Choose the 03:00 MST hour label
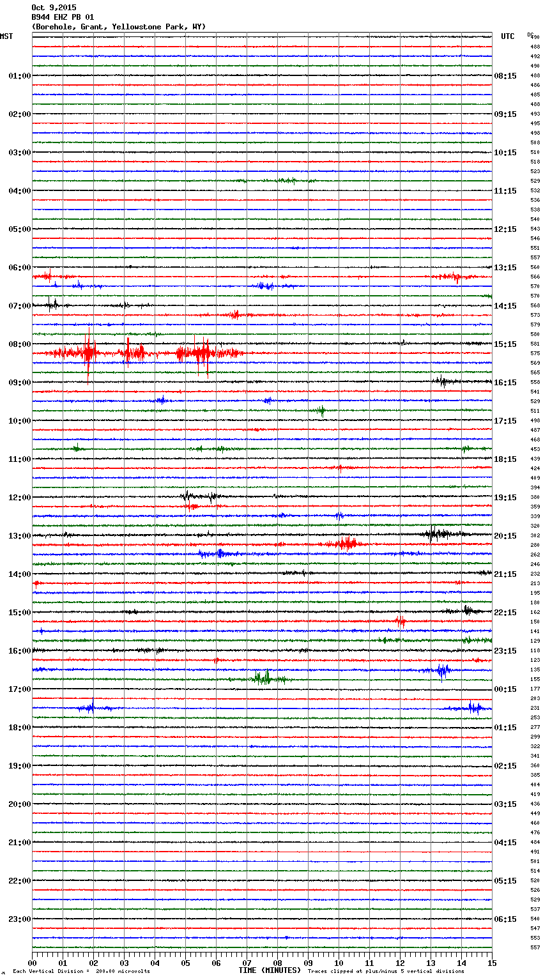Viewport: 543px width, 980px height. (19, 153)
